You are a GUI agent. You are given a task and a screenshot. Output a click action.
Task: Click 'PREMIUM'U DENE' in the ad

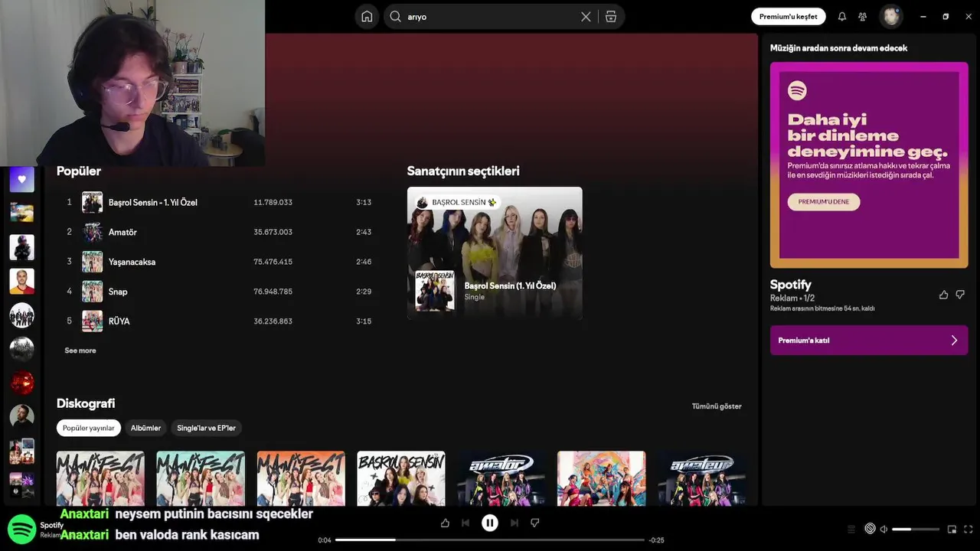pyautogui.click(x=824, y=202)
